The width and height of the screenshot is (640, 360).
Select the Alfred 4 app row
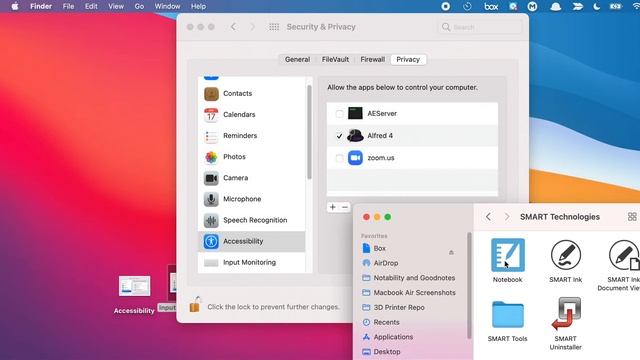(412, 136)
